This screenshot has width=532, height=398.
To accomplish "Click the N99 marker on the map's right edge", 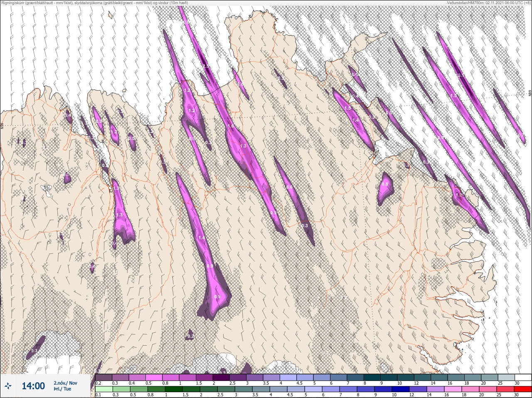I will click(530, 93).
